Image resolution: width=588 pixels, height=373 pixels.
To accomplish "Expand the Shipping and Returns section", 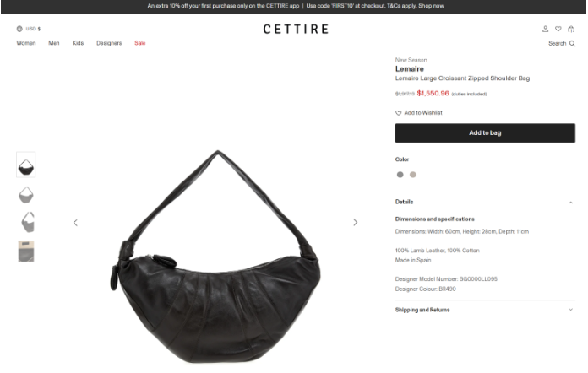I will coord(485,310).
